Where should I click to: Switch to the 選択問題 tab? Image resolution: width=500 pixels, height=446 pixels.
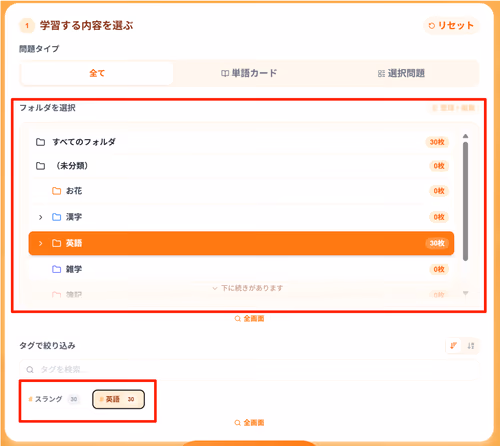click(x=401, y=73)
